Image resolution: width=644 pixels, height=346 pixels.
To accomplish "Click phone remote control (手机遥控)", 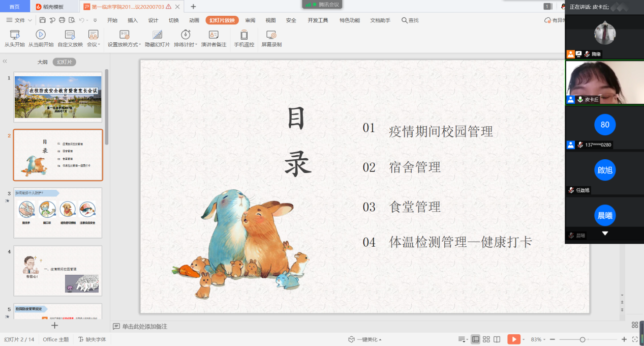I will [x=244, y=39].
